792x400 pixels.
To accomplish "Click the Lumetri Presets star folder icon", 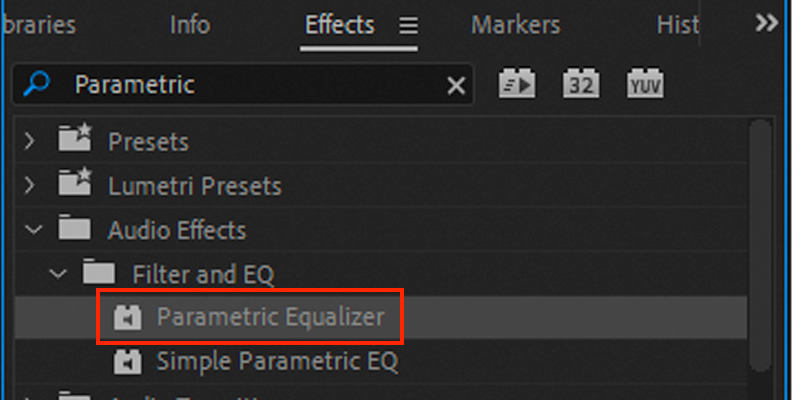I will pyautogui.click(x=74, y=181).
